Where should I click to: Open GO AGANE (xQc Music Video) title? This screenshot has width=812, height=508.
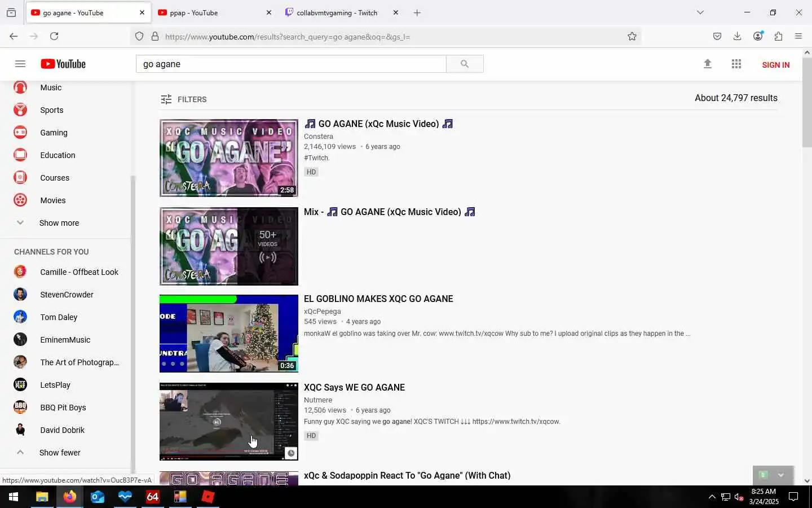(x=378, y=124)
